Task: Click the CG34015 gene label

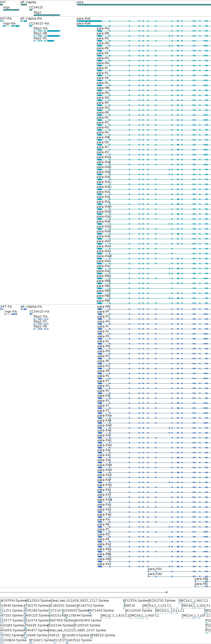Action: point(36,7)
